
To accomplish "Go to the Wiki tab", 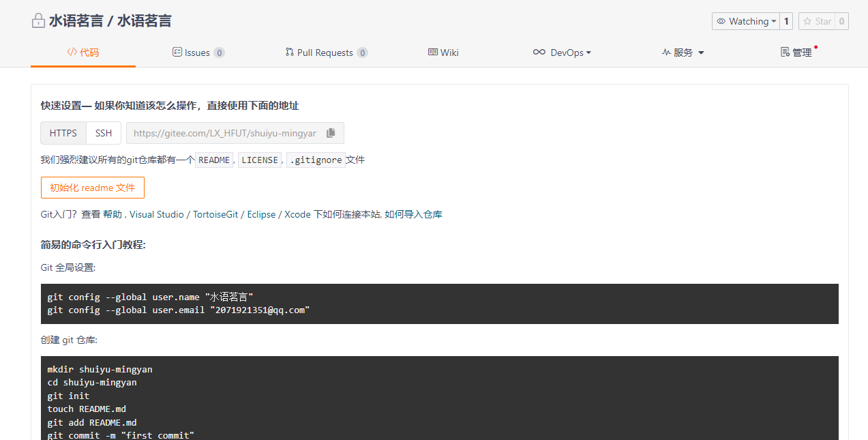I will point(443,53).
